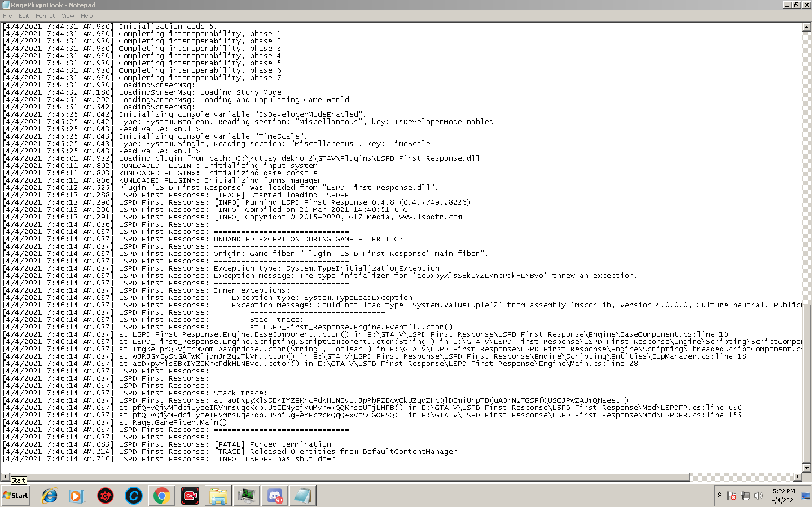Image resolution: width=812 pixels, height=507 pixels.
Task: Launch Internet Explorer from the taskbar
Action: click(50, 496)
